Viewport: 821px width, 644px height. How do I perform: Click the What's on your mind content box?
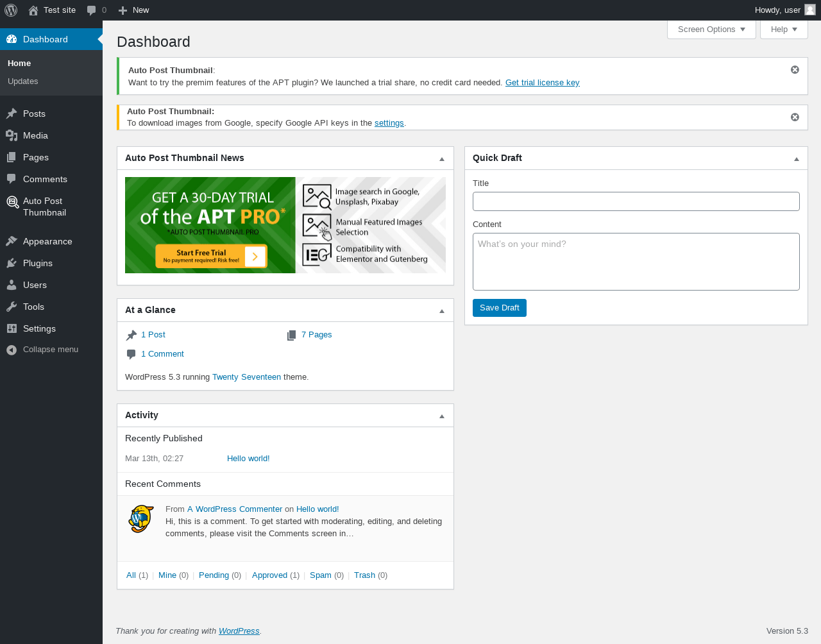[636, 262]
